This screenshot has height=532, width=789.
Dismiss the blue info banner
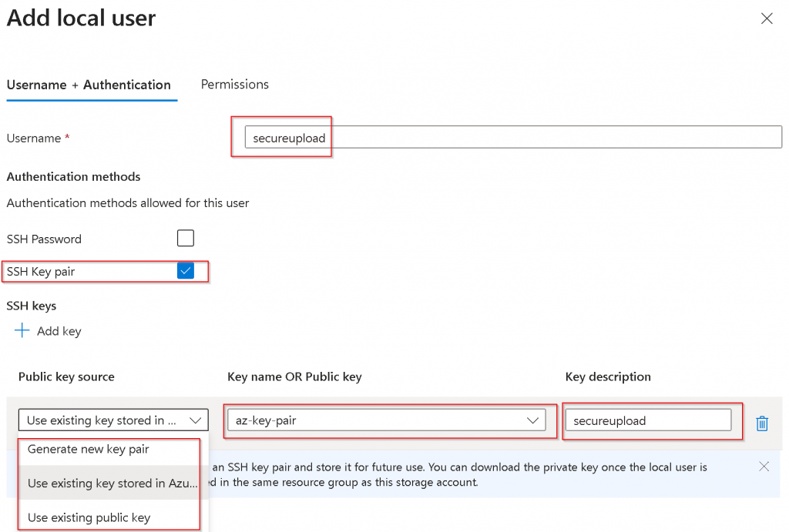click(x=764, y=467)
